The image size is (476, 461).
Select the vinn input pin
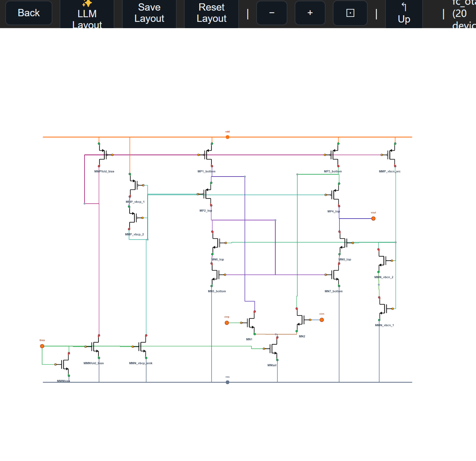tap(322, 320)
